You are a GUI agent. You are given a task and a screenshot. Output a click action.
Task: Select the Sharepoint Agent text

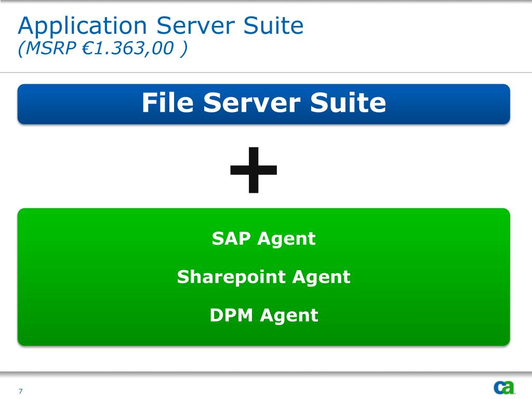click(263, 277)
